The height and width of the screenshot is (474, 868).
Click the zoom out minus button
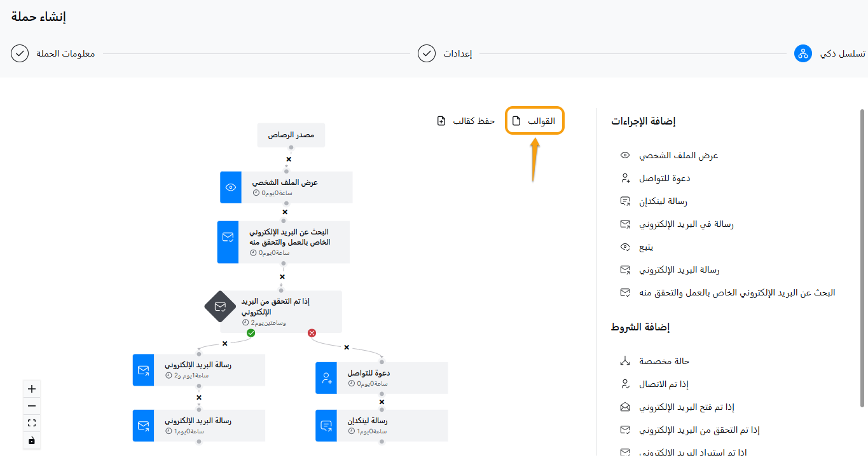click(x=32, y=406)
